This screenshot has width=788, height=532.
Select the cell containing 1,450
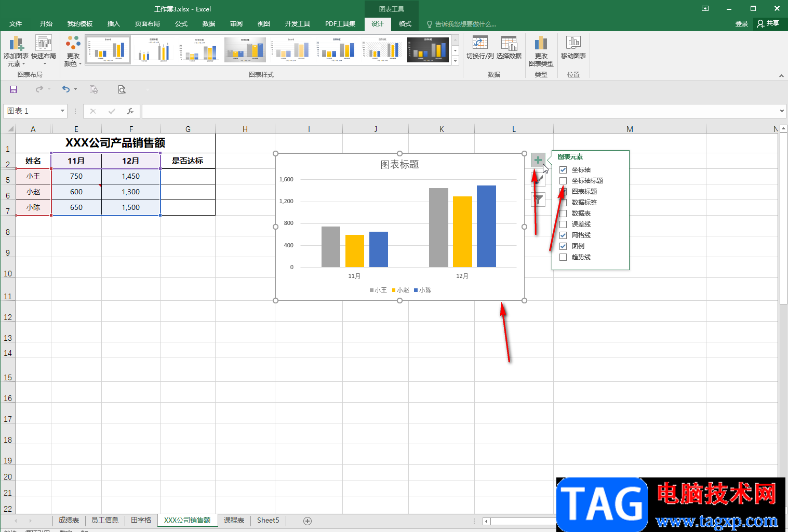(x=131, y=176)
